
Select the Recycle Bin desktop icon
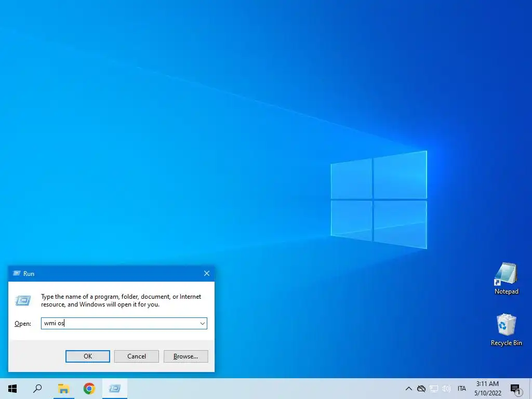pyautogui.click(x=506, y=329)
